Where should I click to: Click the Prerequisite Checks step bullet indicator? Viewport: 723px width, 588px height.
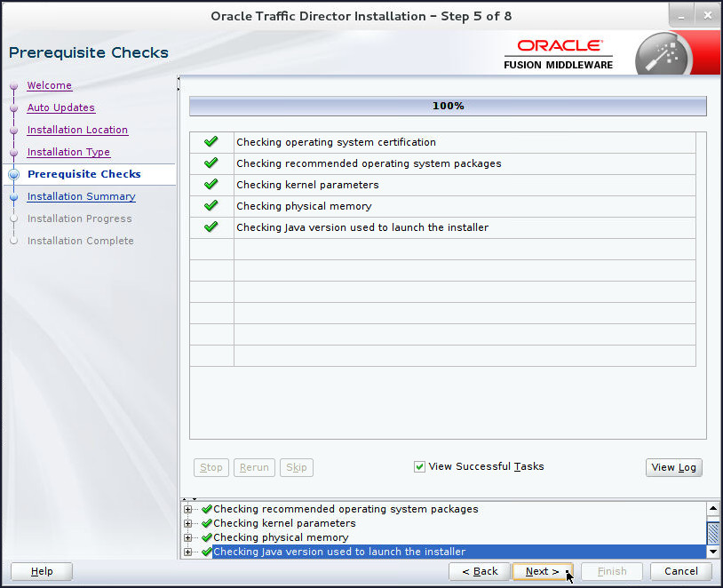tap(12, 174)
